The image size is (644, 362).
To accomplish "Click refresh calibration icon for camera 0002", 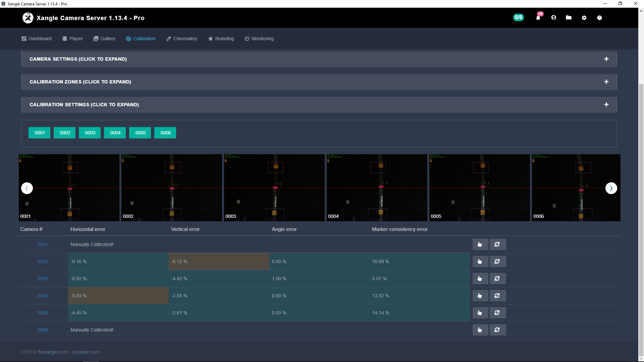I will (x=497, y=261).
